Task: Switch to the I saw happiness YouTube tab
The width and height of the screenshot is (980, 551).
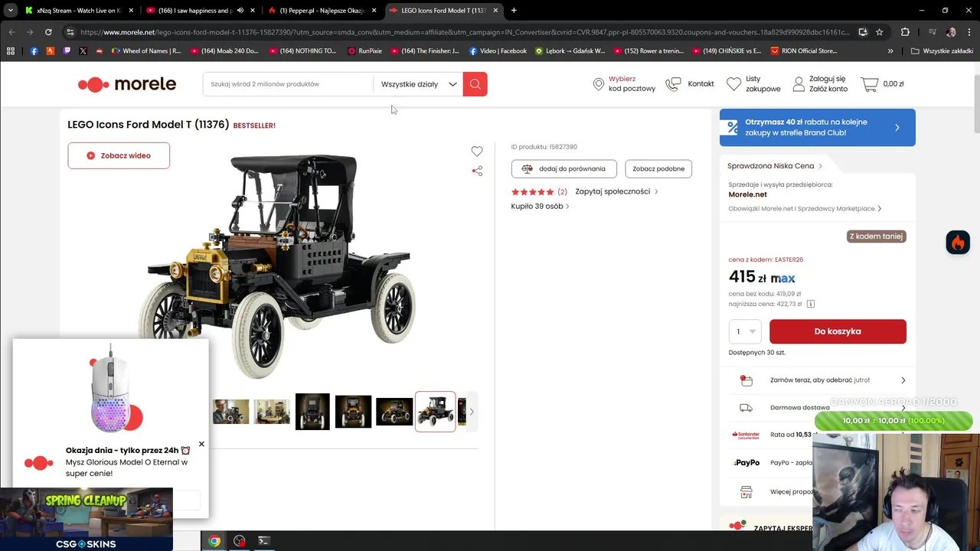Action: click(x=201, y=11)
